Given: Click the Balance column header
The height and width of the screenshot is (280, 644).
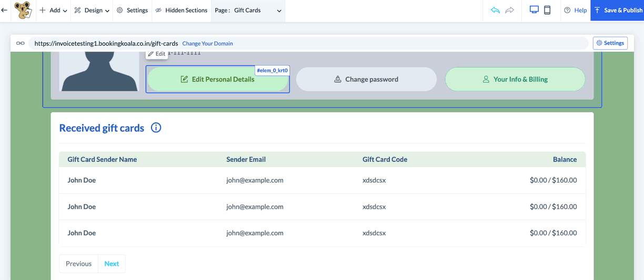Looking at the screenshot, I should pyautogui.click(x=565, y=159).
